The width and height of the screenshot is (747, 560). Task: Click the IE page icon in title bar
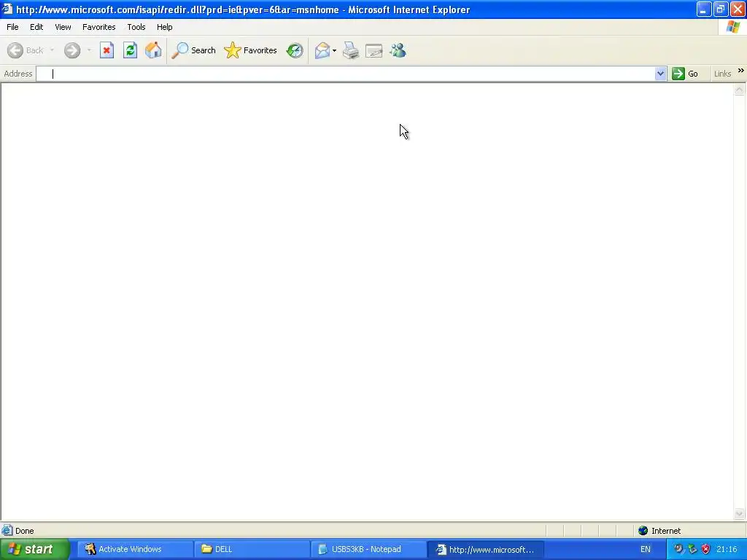[7, 9]
